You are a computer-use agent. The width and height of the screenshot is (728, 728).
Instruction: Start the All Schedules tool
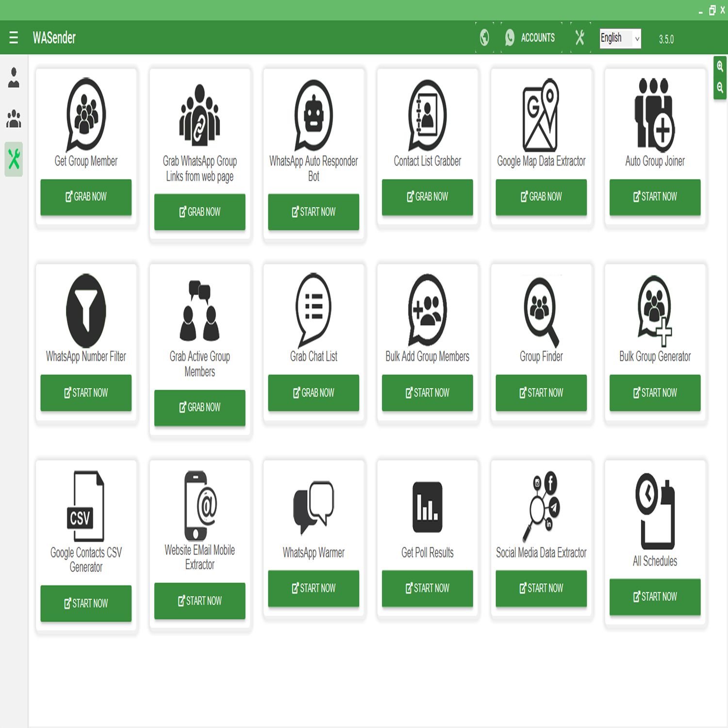coord(655,596)
